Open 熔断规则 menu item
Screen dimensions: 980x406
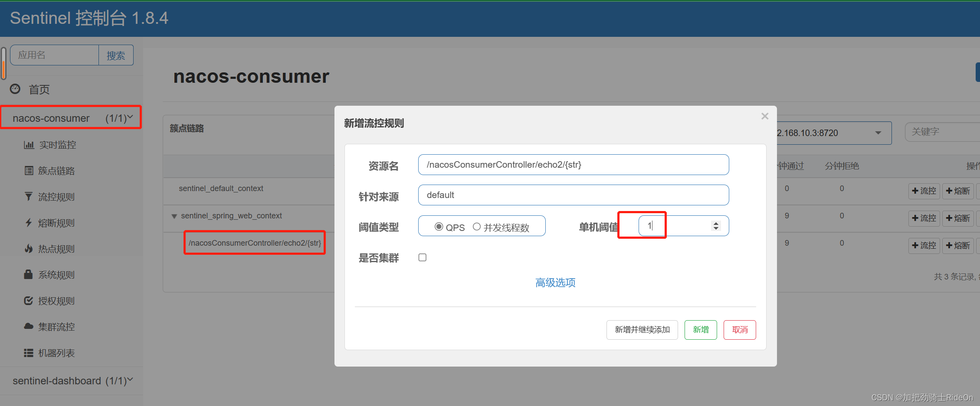coord(56,223)
